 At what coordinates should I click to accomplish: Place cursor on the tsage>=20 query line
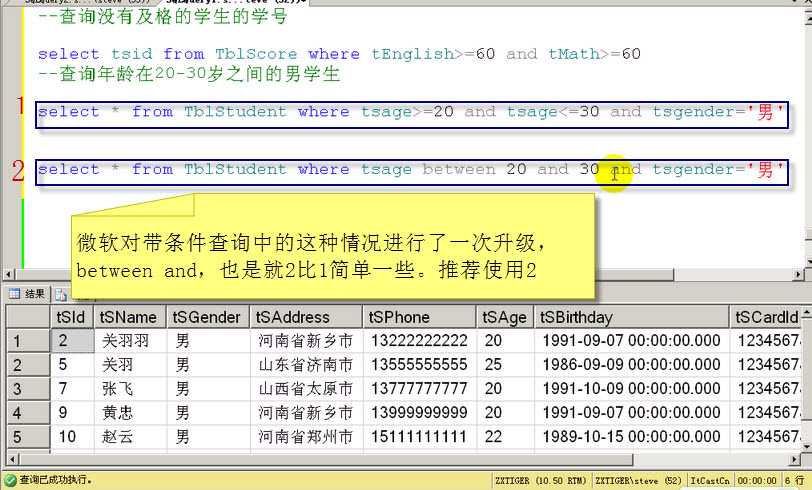tap(412, 112)
